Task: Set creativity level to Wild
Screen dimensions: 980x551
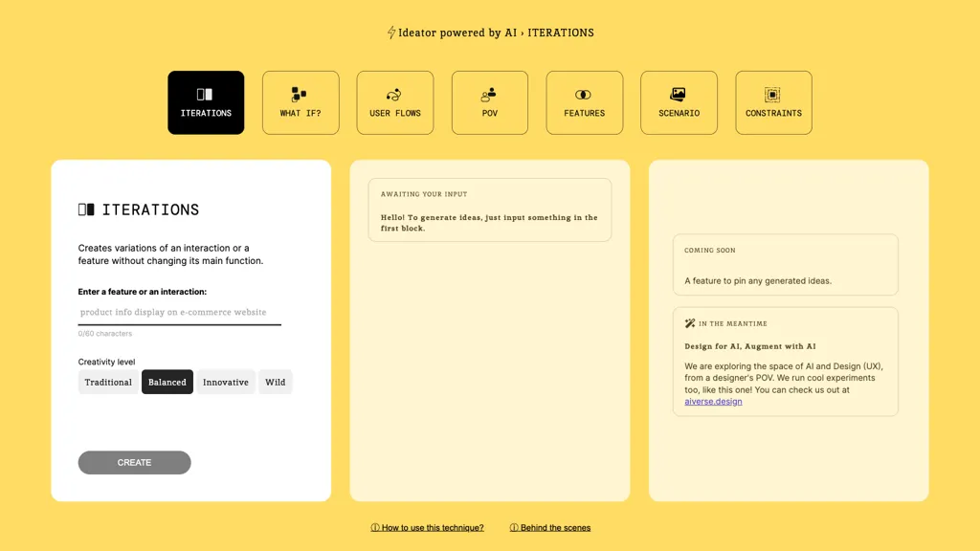Action: pos(276,382)
